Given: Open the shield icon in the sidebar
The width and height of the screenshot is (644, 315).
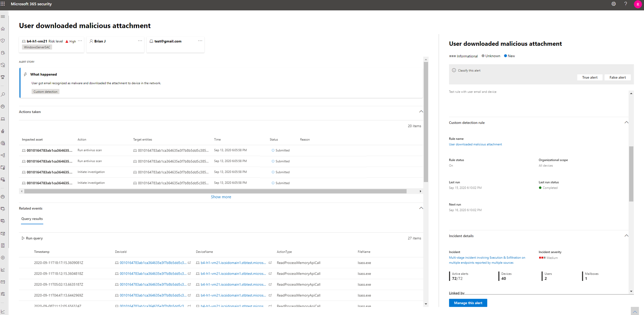Looking at the screenshot, I should click(3, 41).
